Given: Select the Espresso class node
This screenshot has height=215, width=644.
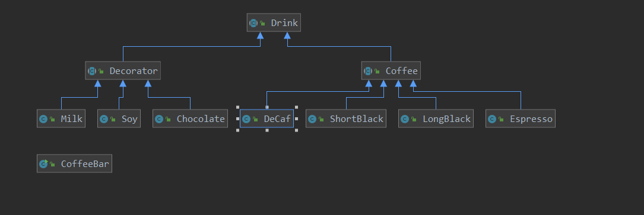Looking at the screenshot, I should (x=521, y=119).
